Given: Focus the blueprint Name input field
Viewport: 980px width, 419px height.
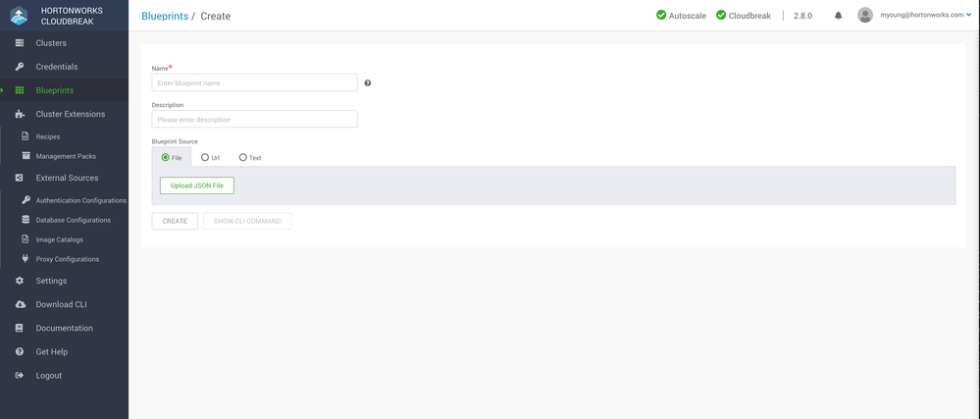Looking at the screenshot, I should [x=254, y=83].
